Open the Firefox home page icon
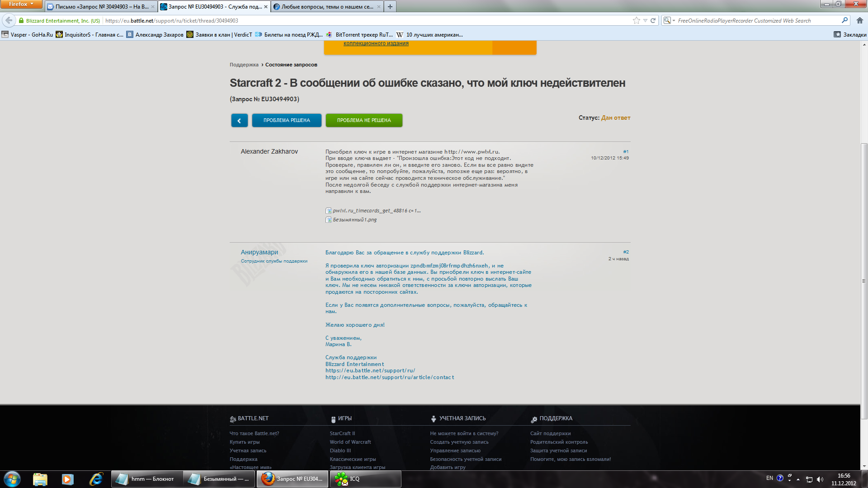 859,20
